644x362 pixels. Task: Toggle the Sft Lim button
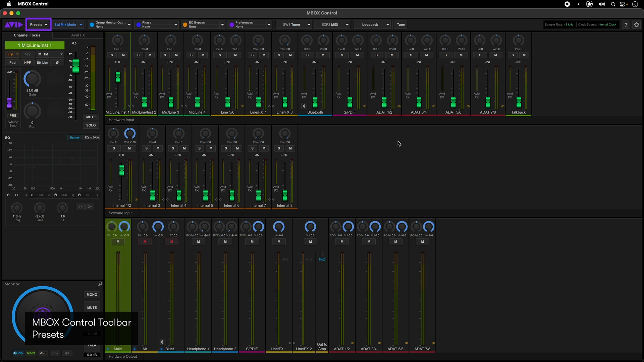coord(42,63)
